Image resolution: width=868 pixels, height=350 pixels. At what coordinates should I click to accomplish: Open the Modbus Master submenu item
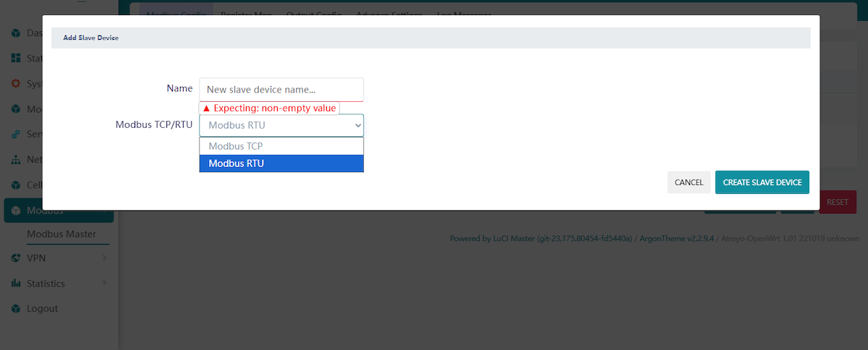point(61,234)
